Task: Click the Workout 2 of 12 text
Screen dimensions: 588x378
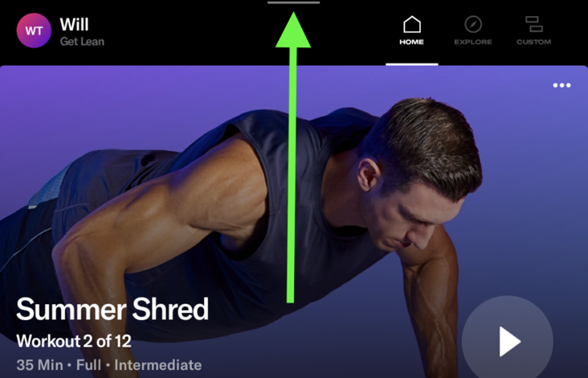Action: click(x=74, y=341)
